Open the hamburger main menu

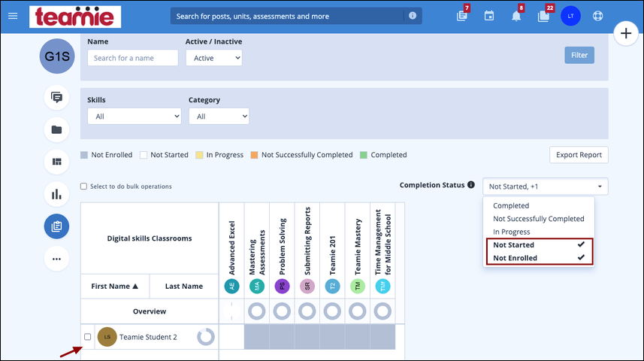click(x=13, y=16)
